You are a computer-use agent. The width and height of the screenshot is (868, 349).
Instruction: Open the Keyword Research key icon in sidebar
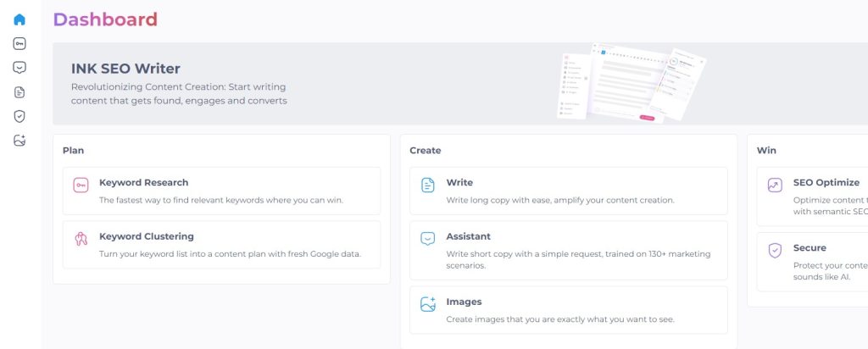pos(19,44)
